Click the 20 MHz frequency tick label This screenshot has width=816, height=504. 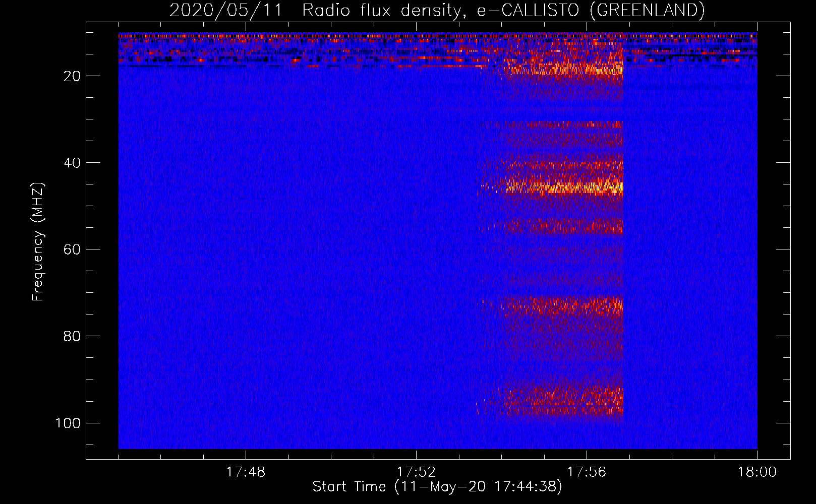point(72,76)
